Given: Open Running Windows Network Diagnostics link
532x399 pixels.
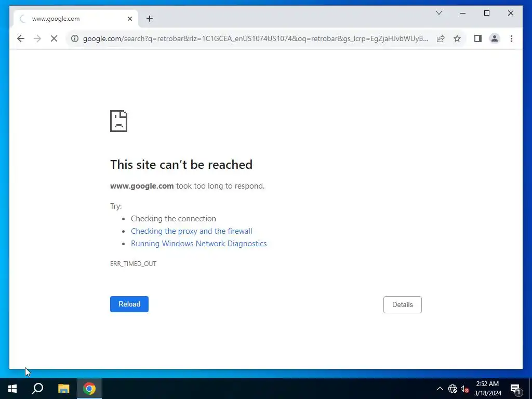Looking at the screenshot, I should click(x=199, y=244).
